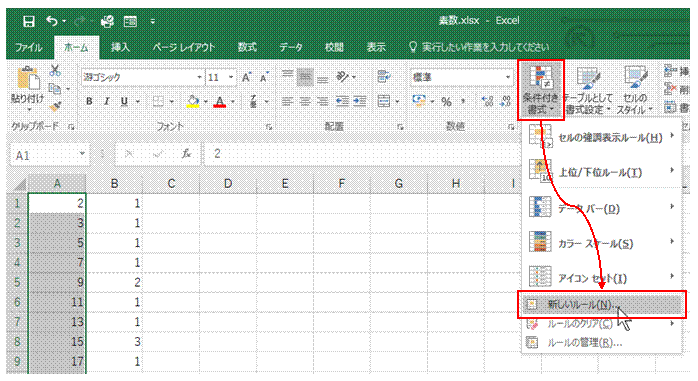Click the Paste (貼り付け) clipboard icon
Image resolution: width=698 pixels, height=381 pixels.
click(28, 79)
